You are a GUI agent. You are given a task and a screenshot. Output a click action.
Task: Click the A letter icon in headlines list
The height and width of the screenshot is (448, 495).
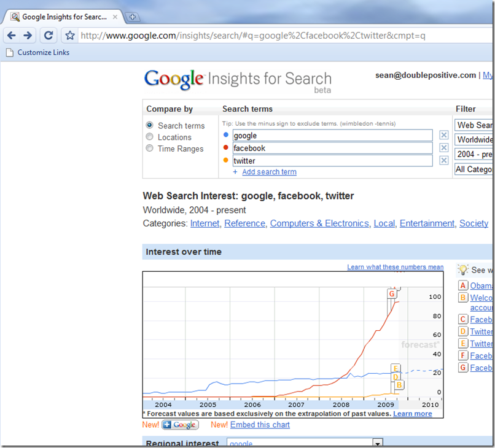click(463, 285)
